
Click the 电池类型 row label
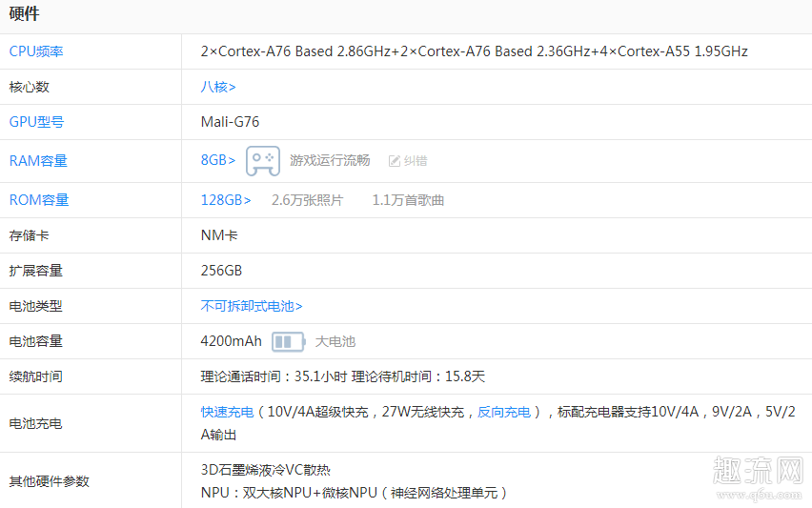coord(35,306)
